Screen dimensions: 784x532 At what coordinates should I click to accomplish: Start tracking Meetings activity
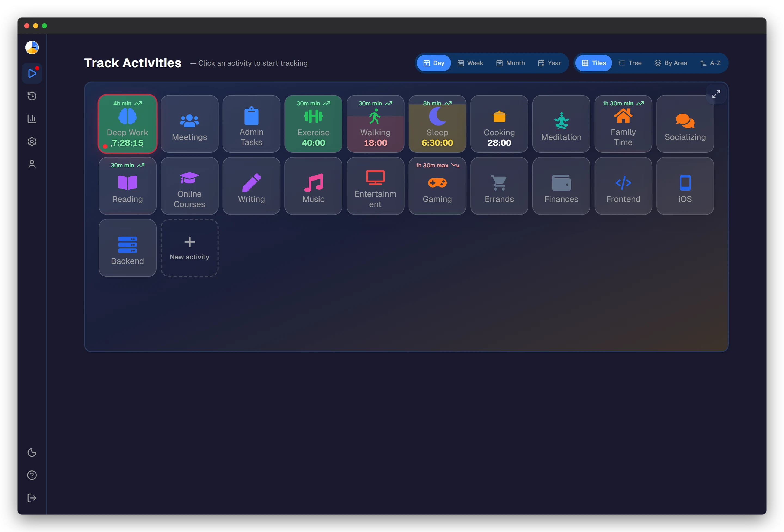189,124
